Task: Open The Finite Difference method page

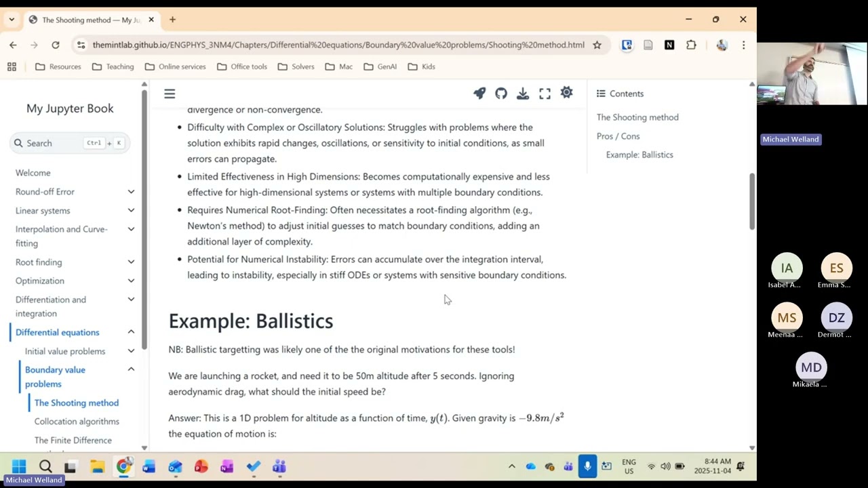Action: (73, 441)
